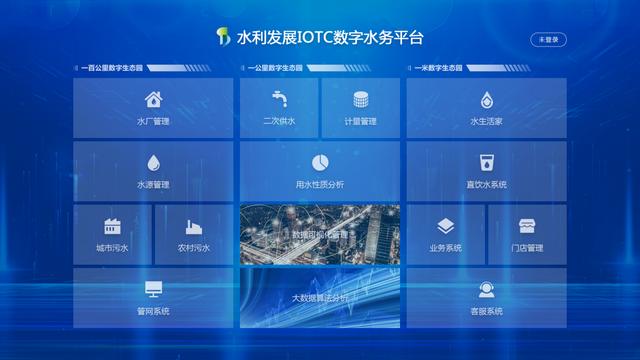Viewport: 640px width, 360px height.
Task: Click the 业务系统 label text
Action: pos(445,248)
